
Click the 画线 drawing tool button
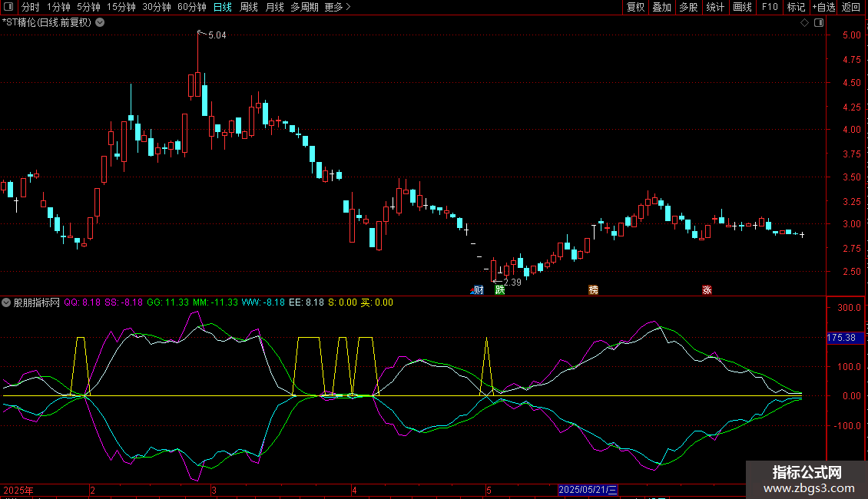pyautogui.click(x=742, y=7)
